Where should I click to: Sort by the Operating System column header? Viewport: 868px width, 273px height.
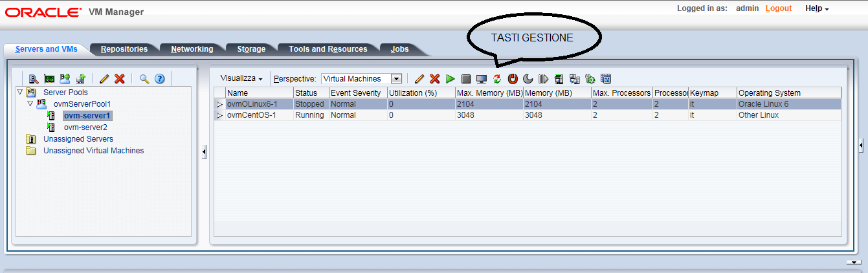(x=788, y=93)
